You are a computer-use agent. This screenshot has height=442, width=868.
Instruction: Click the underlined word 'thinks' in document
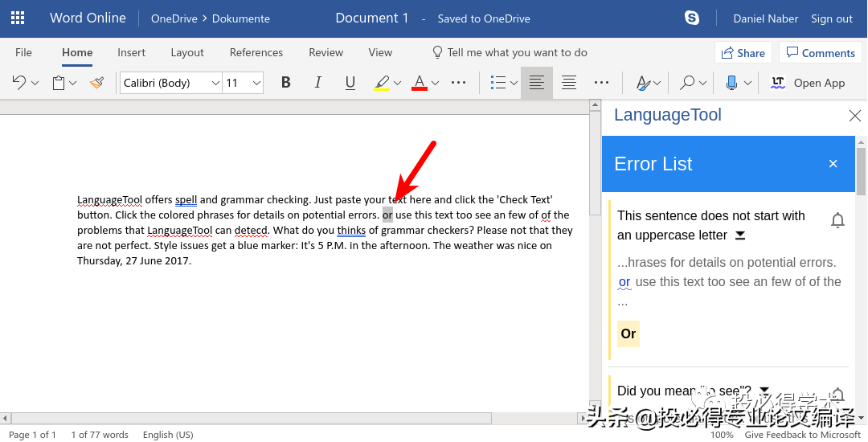[x=351, y=230]
